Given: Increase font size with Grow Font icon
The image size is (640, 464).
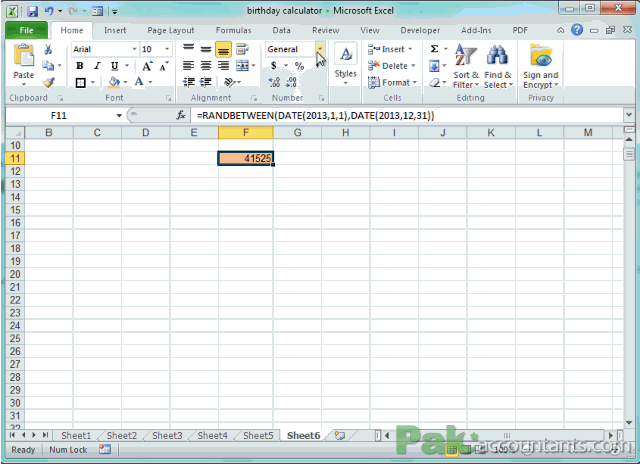Looking at the screenshot, I should (147, 66).
